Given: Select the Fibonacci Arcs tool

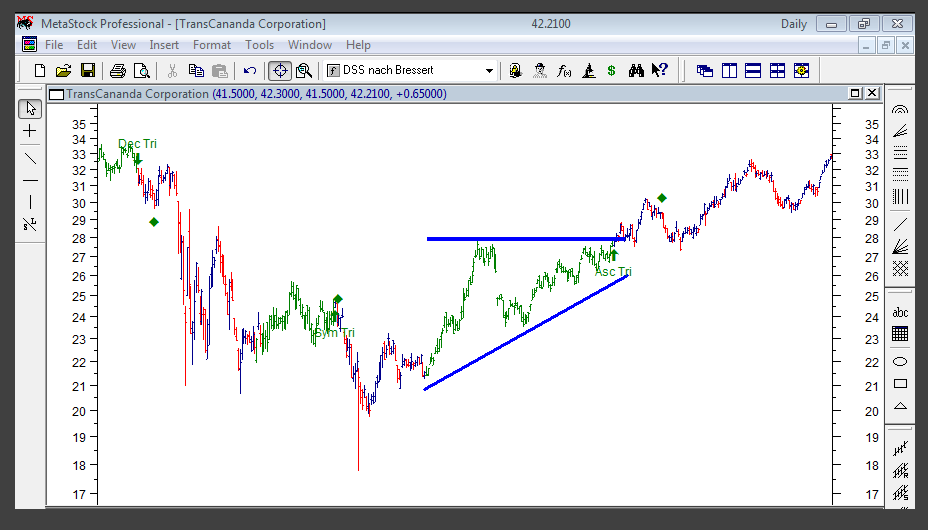Looking at the screenshot, I should [900, 110].
